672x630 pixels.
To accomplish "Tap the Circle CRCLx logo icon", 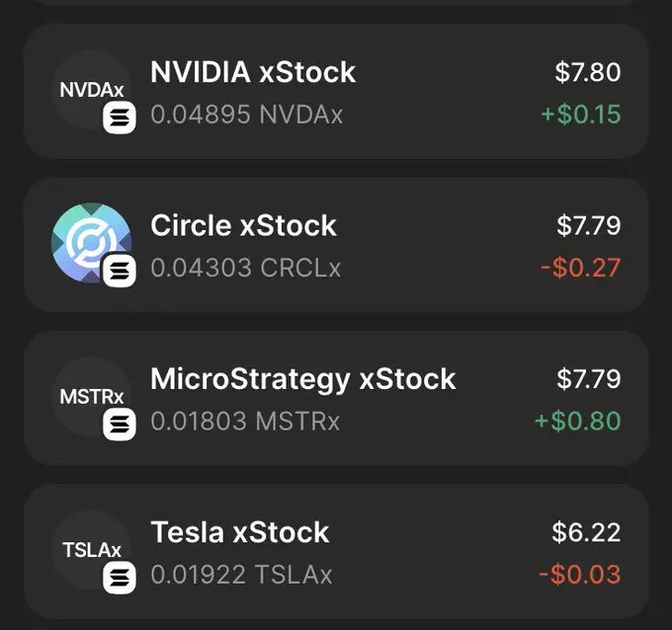I will (x=91, y=243).
